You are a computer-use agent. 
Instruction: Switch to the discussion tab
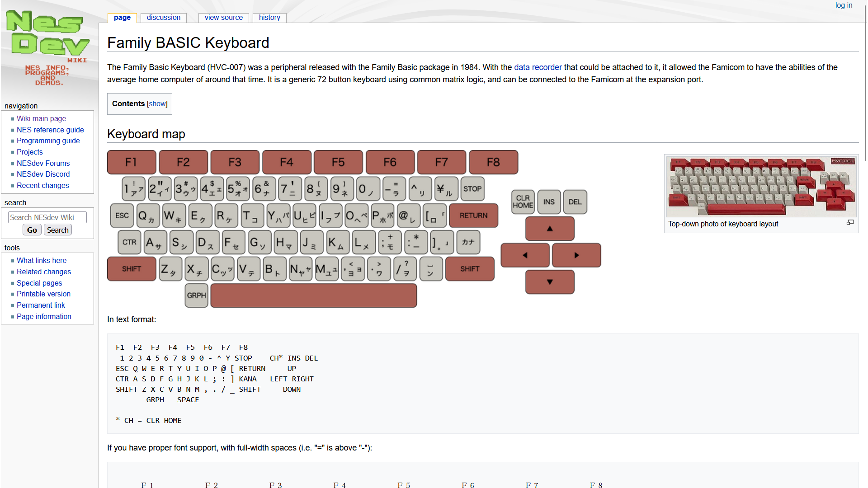tap(163, 18)
